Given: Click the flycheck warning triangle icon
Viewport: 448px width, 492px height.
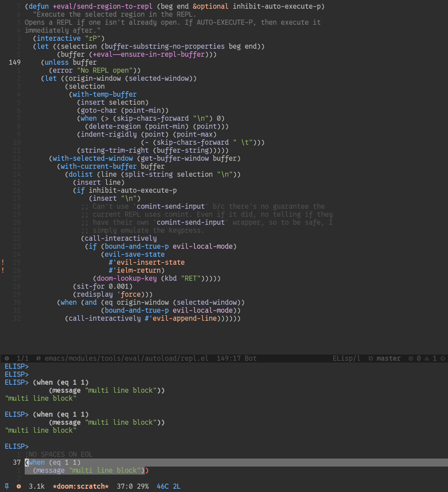Looking at the screenshot, I should (427, 358).
